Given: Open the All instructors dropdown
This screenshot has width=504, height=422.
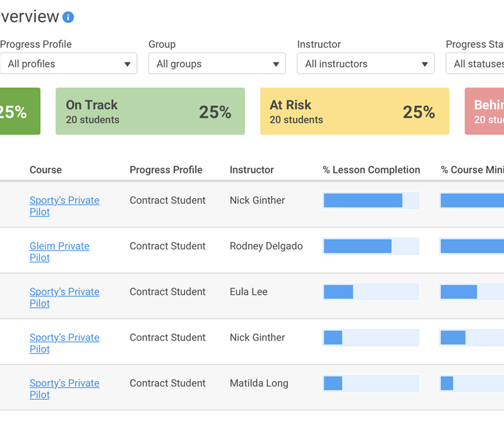Looking at the screenshot, I should [x=365, y=64].
